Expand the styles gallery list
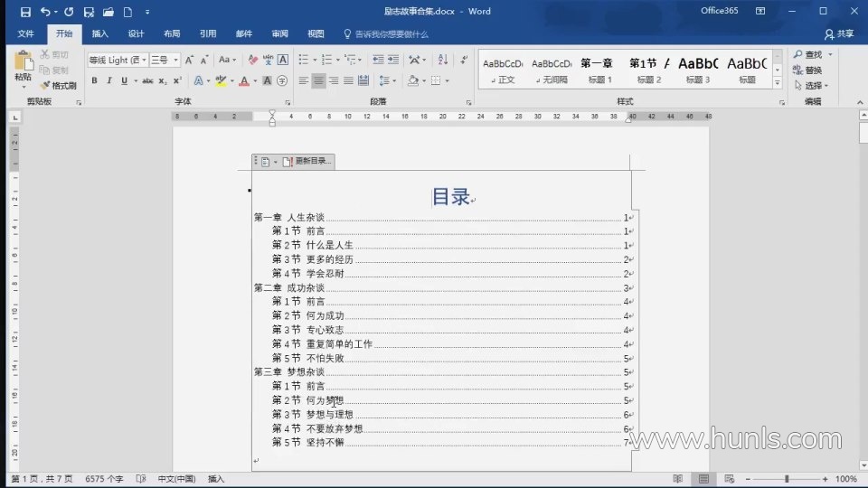Screen dimensions: 868x488 click(778, 83)
